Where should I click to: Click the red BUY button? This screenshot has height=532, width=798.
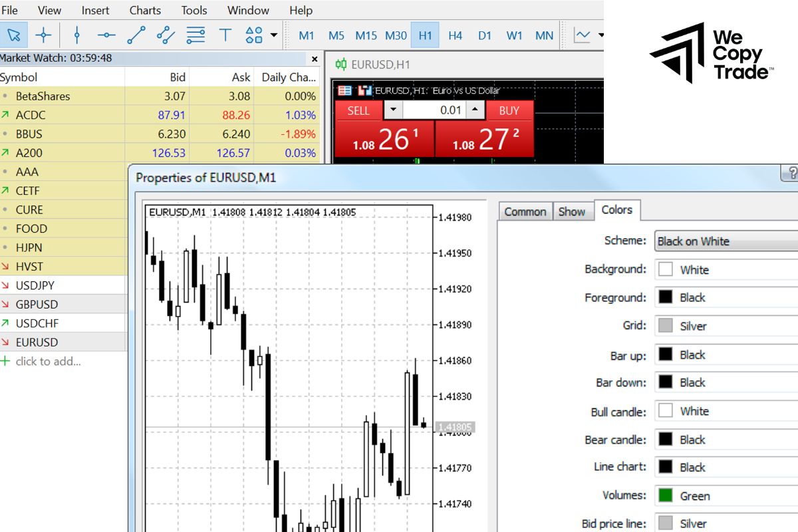[509, 110]
